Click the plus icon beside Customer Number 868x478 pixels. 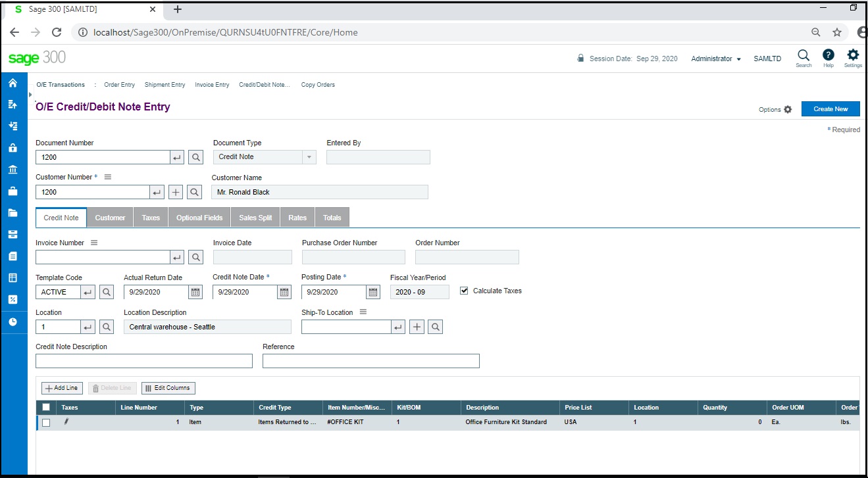pyautogui.click(x=175, y=191)
